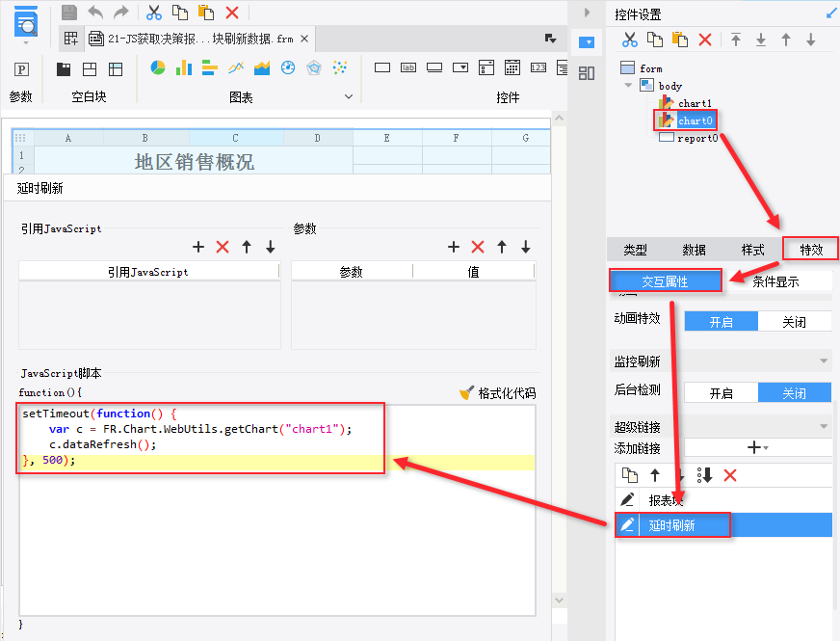This screenshot has height=641, width=840.
Task: Select chart1 in widget tree
Action: point(695,103)
